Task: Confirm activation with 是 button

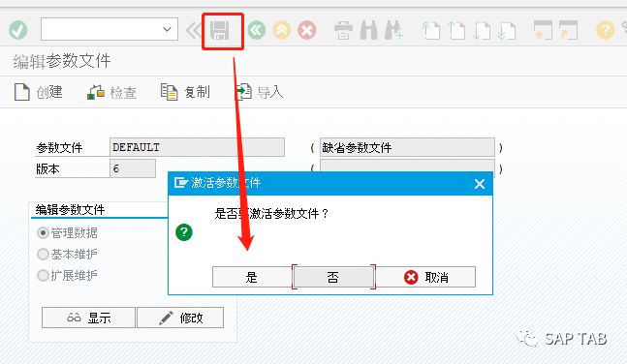Action: pos(252,277)
